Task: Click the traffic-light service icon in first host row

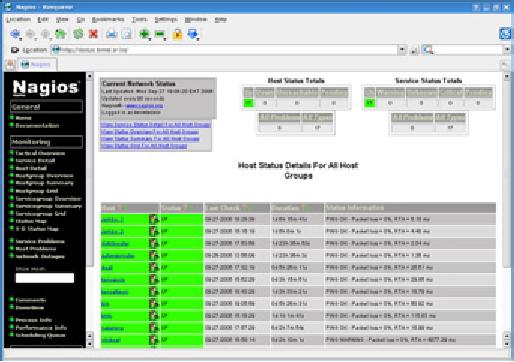Action: pyautogui.click(x=153, y=219)
